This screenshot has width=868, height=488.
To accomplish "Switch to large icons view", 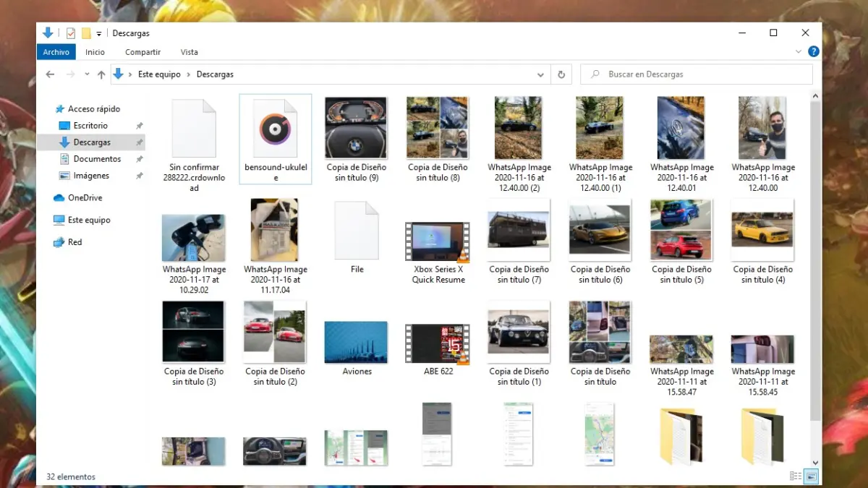I will [811, 476].
